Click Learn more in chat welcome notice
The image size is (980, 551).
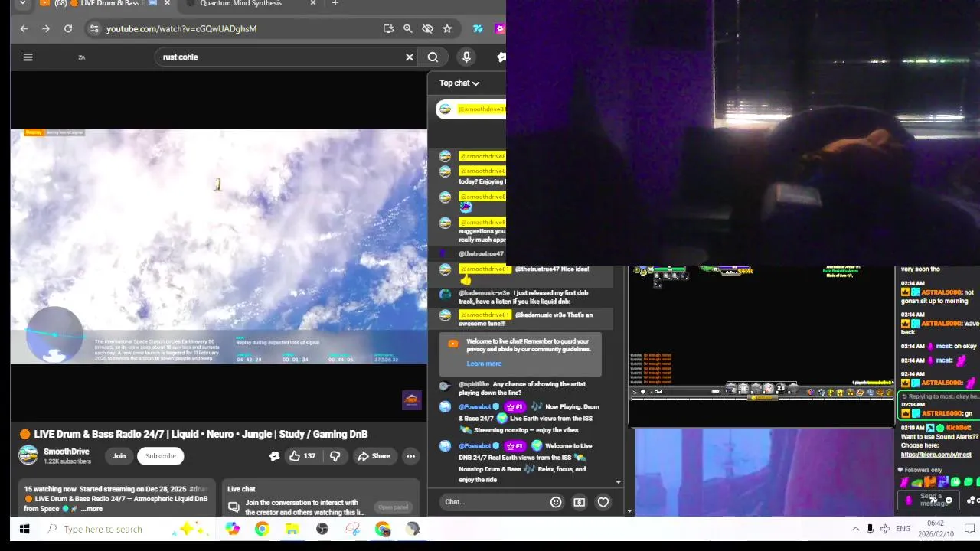tap(484, 364)
